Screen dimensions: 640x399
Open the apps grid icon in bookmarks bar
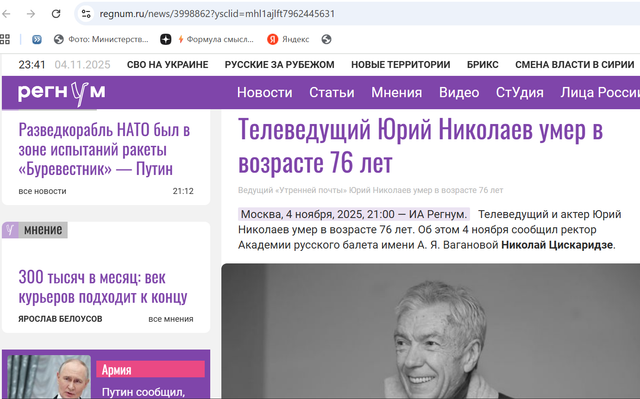point(5,39)
